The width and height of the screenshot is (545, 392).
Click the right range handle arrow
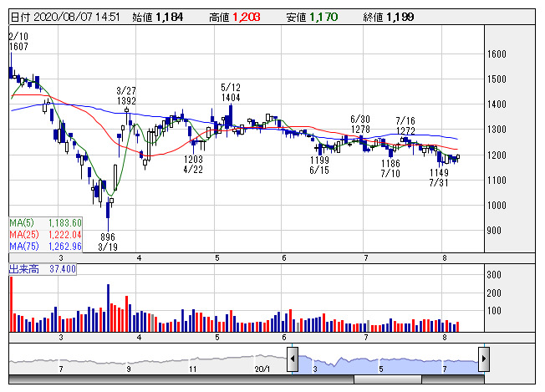tap(484, 359)
